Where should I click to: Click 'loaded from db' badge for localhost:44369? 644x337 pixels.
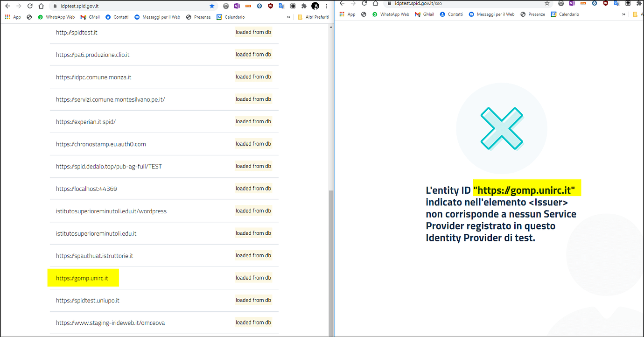pos(253,189)
